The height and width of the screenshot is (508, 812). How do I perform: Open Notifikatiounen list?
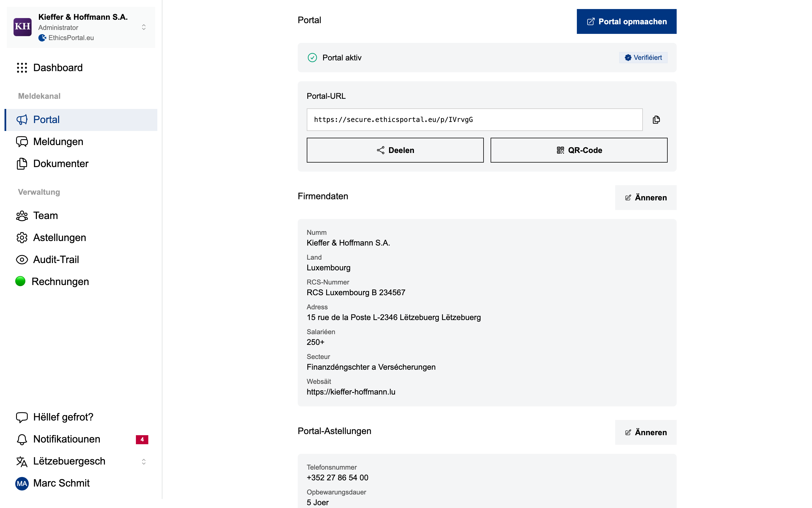click(x=81, y=439)
